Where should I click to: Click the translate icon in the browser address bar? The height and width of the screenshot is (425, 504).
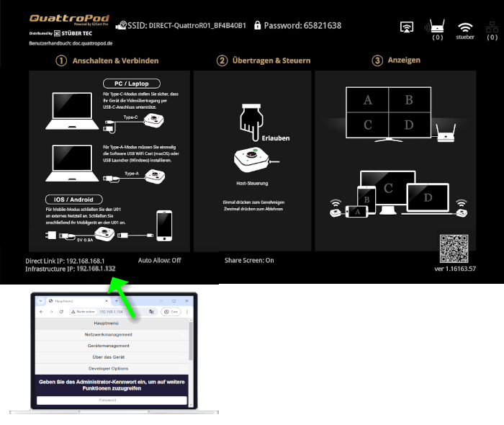[152, 311]
